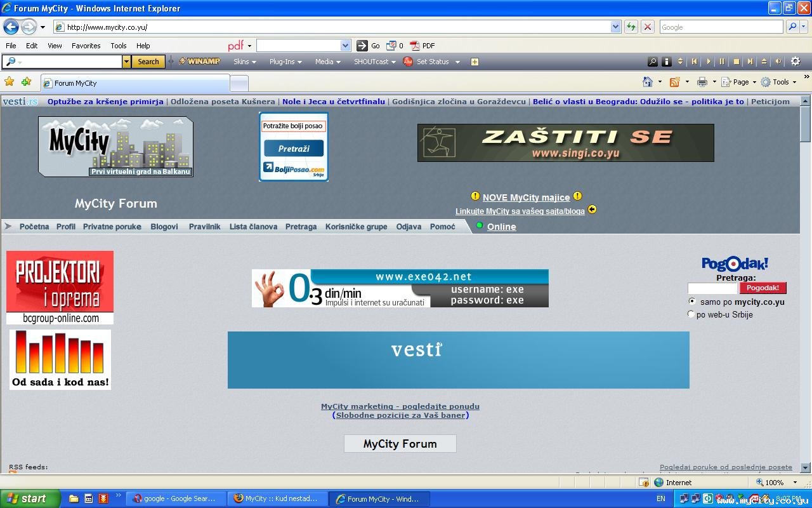Click the MyCity marketing offer link
Image resolution: width=812 pixels, height=508 pixels.
400,406
